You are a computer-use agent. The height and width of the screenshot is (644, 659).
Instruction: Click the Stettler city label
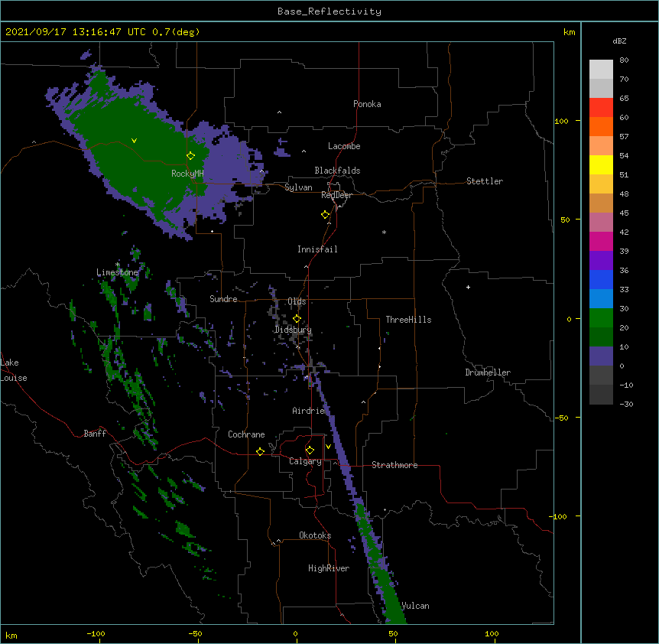(x=485, y=181)
